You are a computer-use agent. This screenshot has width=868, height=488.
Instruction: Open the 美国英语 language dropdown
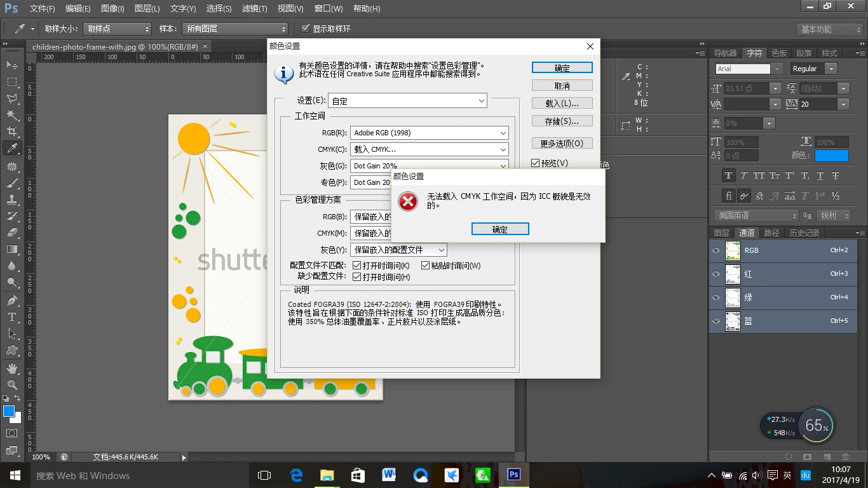click(x=756, y=215)
